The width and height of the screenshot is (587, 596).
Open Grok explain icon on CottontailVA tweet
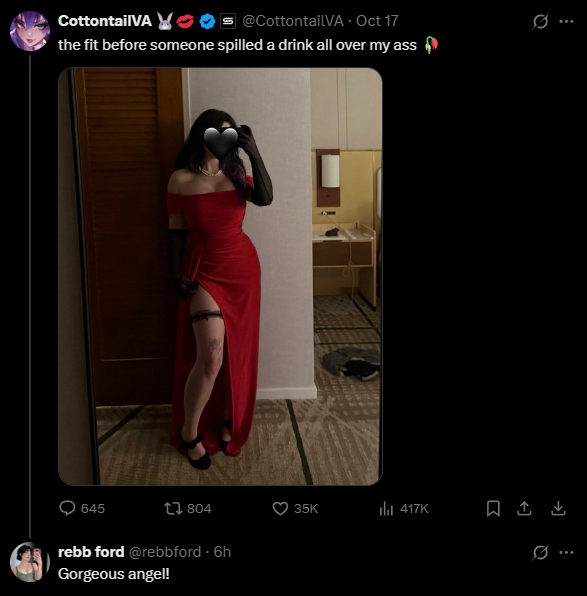tap(540, 21)
